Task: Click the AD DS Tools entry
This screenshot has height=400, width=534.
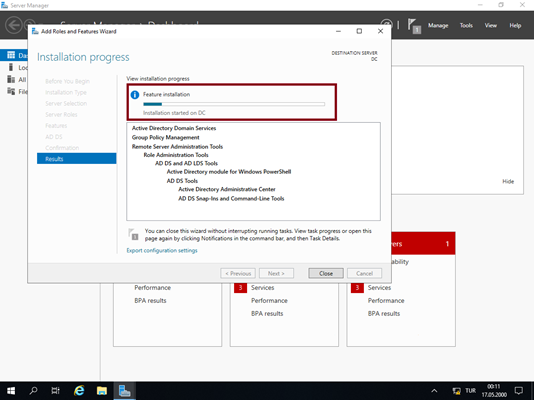Action: [x=182, y=181]
